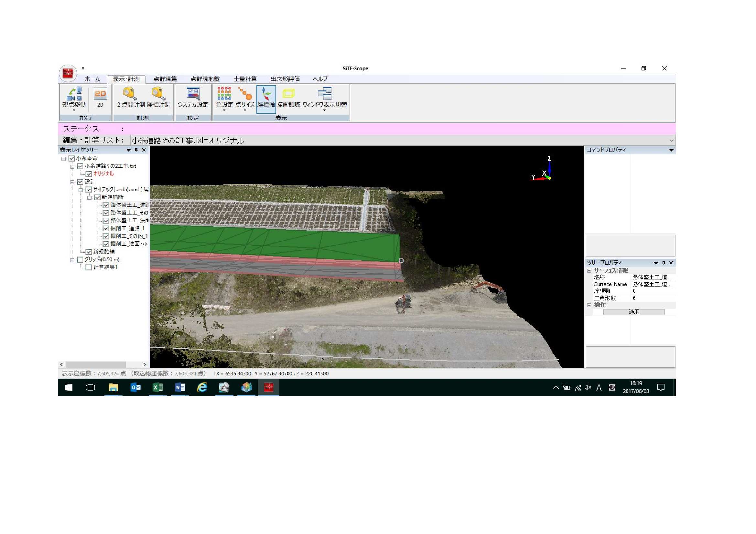Open Excel from the taskbar

tap(158, 387)
